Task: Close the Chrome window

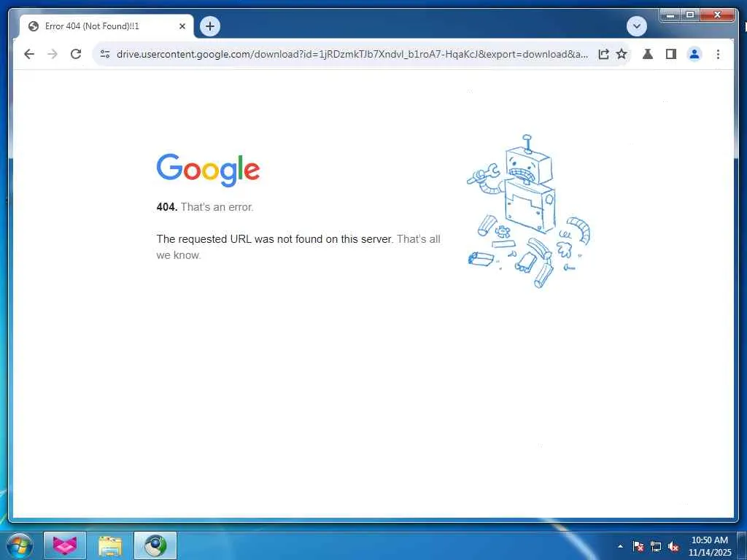Action: click(x=717, y=15)
